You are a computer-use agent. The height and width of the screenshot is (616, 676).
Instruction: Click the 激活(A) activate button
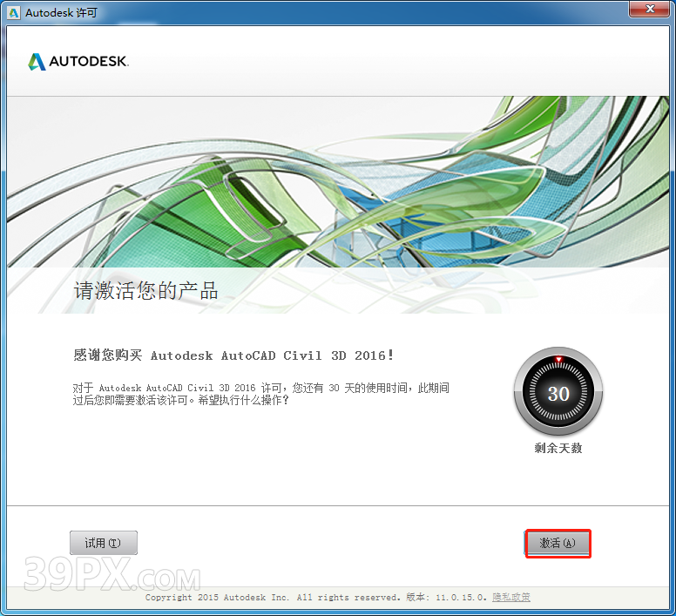coord(558,543)
